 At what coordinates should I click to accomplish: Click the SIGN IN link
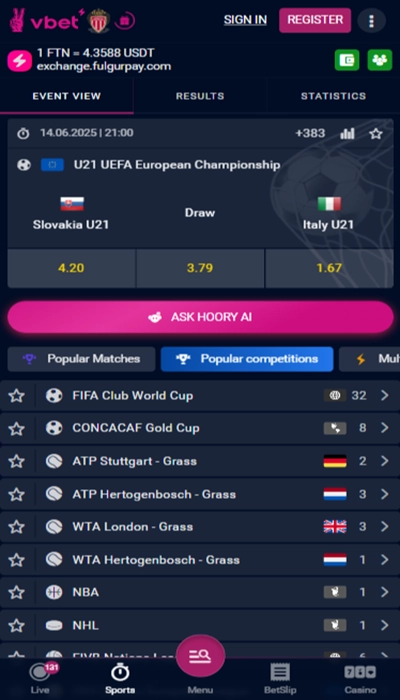(245, 20)
